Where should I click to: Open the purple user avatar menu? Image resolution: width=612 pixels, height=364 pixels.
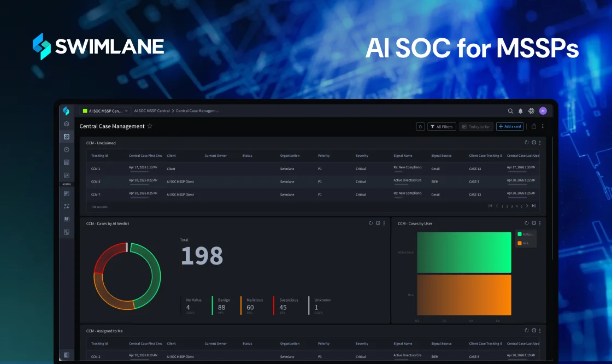click(x=543, y=111)
